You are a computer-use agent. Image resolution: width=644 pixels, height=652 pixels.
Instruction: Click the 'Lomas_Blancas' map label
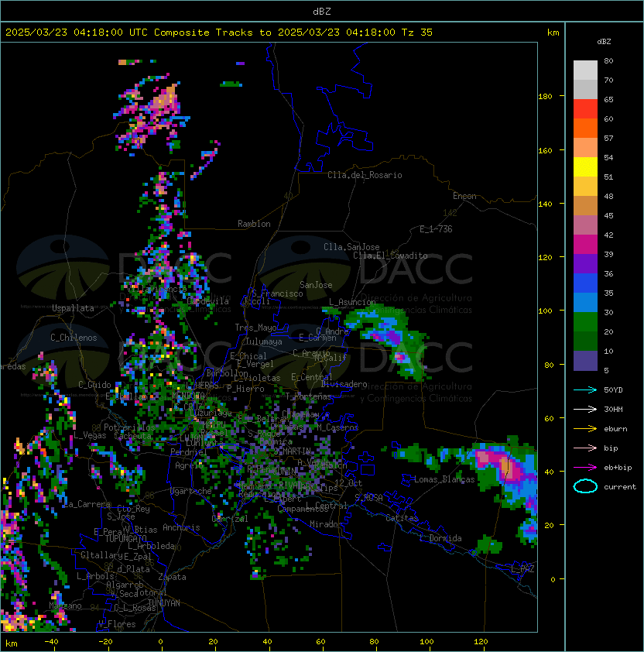[x=444, y=479]
